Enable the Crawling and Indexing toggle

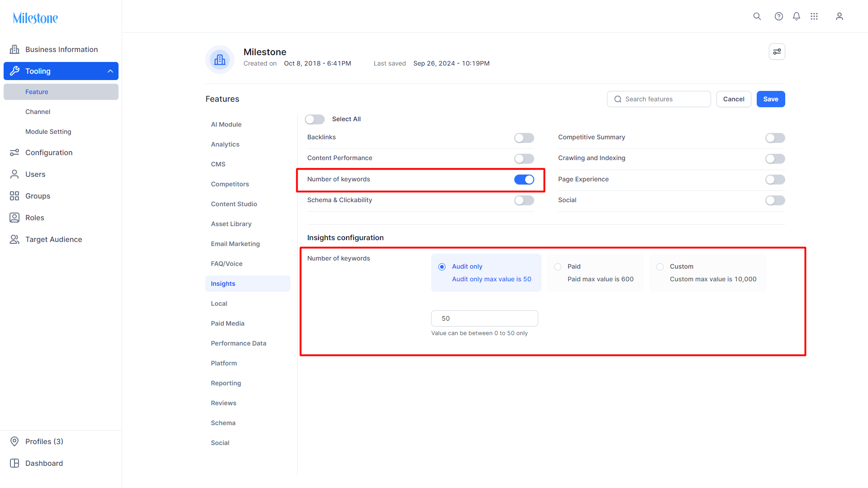[x=775, y=158]
